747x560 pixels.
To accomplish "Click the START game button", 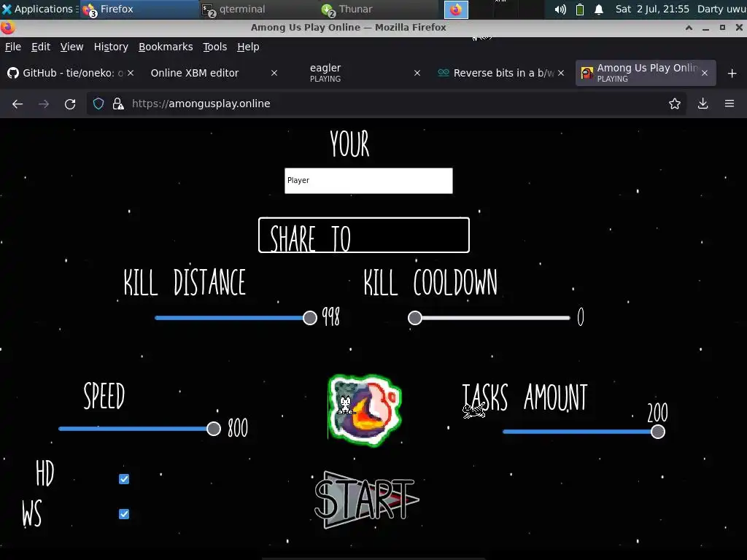I will click(366, 499).
